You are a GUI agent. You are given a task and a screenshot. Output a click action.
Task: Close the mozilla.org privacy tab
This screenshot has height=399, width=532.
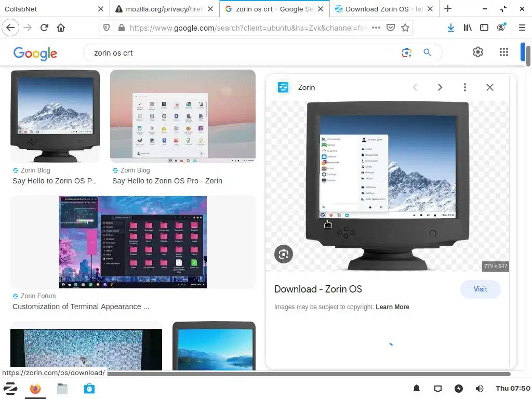pos(211,9)
